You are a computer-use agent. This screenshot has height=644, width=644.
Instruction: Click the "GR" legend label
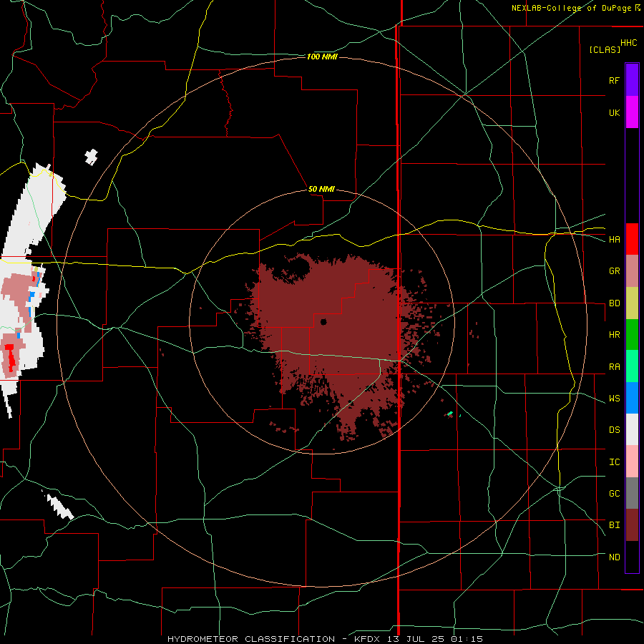tap(614, 271)
